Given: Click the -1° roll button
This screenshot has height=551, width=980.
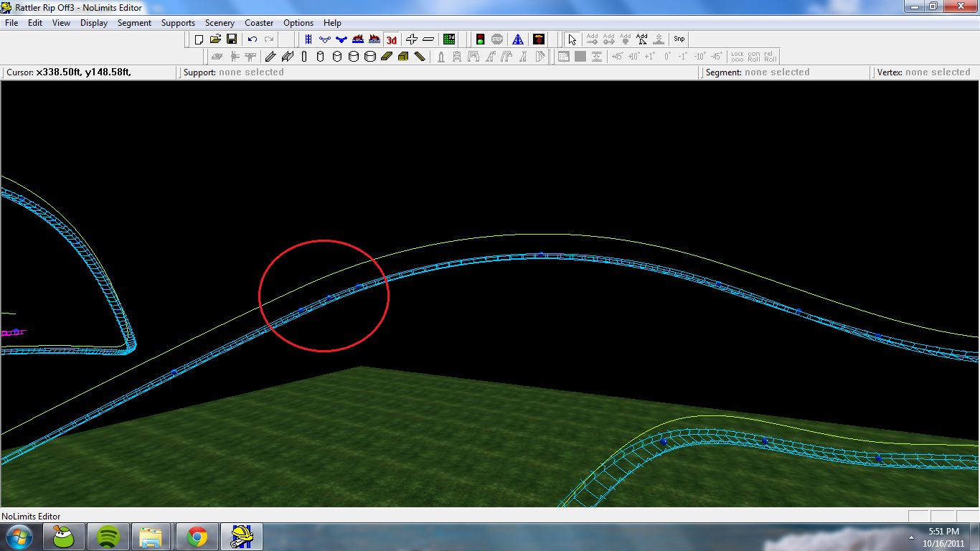Looking at the screenshot, I should click(684, 56).
